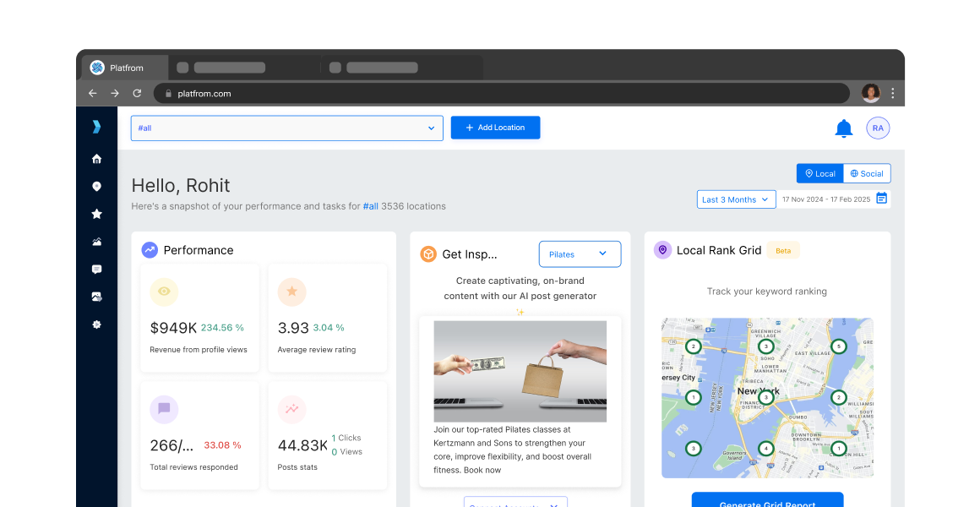
Task: Open the money and shopping bag post image
Action: click(520, 371)
